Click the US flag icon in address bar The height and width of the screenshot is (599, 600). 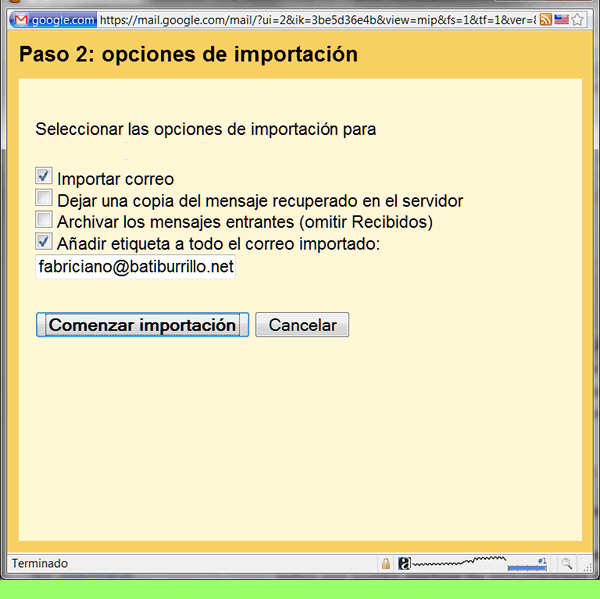(561, 19)
